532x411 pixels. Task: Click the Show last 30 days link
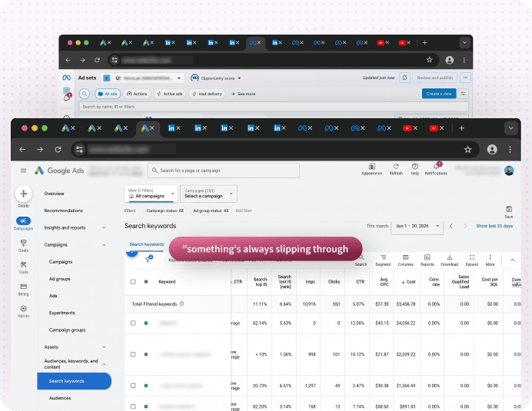(494, 226)
